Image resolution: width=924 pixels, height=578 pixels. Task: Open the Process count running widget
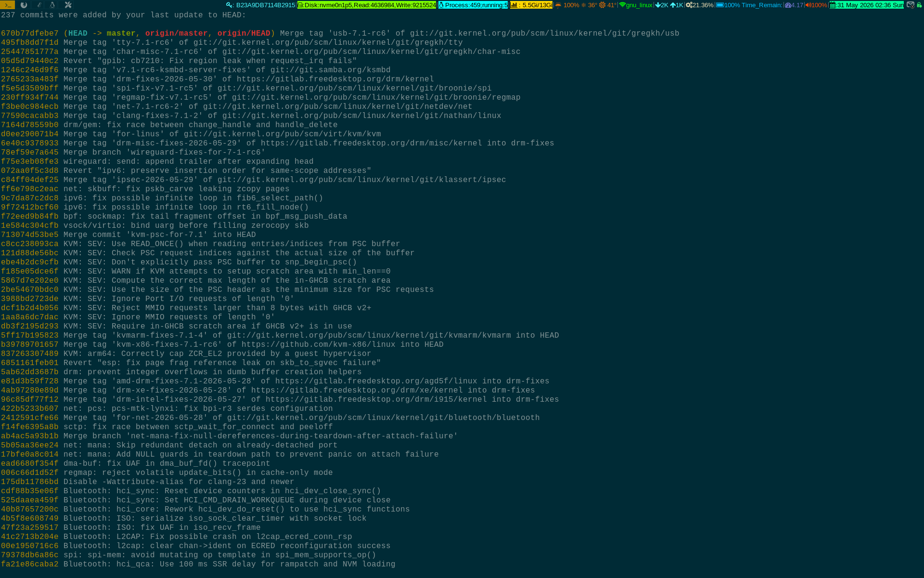(473, 5)
